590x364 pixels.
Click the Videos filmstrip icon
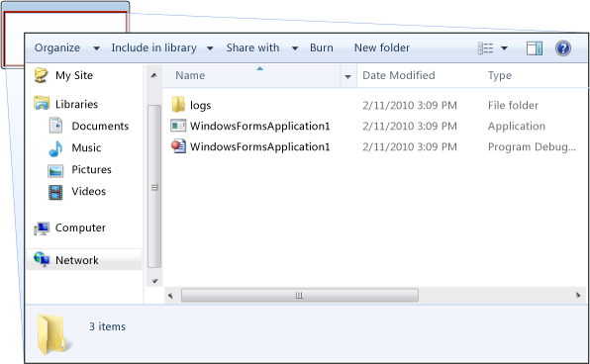click(55, 193)
